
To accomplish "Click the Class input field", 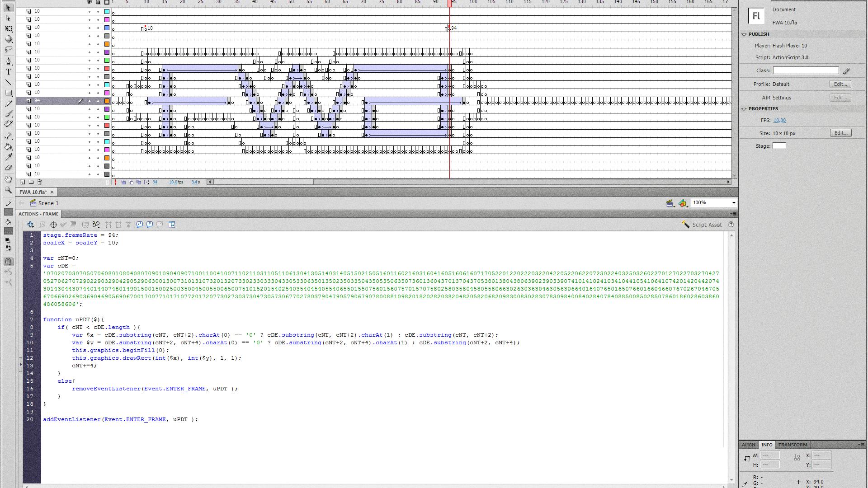I will pyautogui.click(x=805, y=70).
